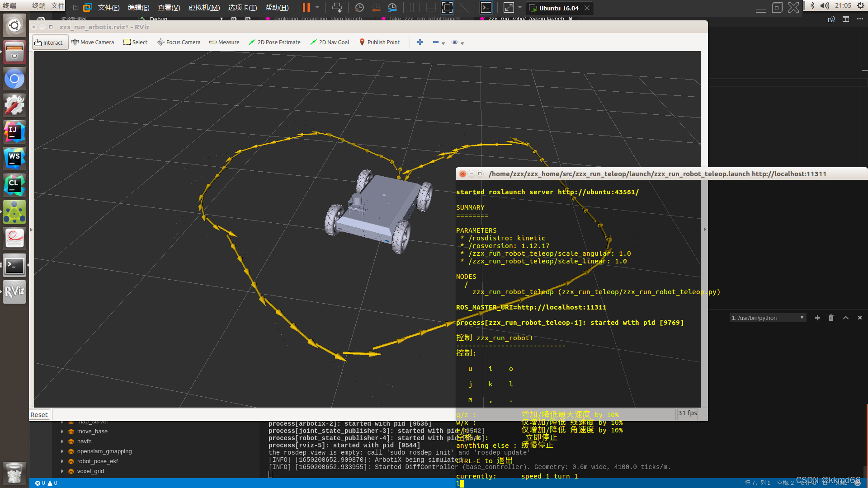This screenshot has height=488, width=868.
Task: Click the errors and warnings status bar indicator
Action: point(46,483)
